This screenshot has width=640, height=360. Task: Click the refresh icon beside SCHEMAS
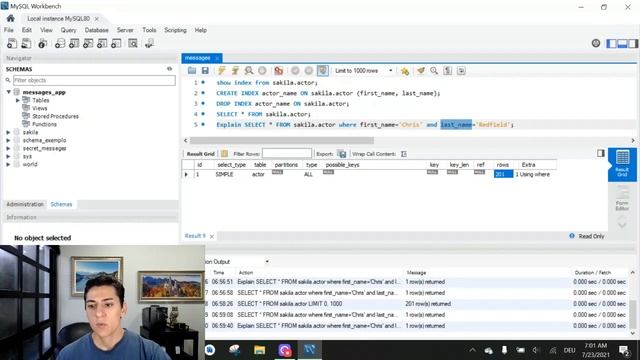point(169,69)
